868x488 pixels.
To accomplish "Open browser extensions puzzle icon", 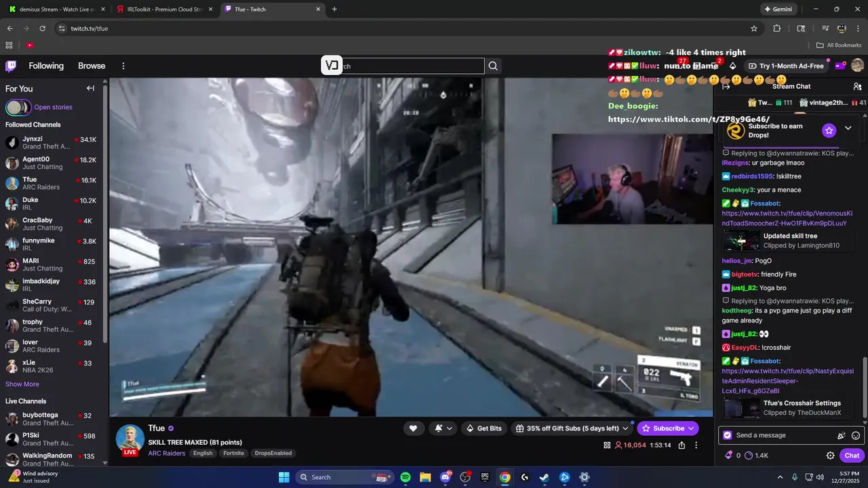I will 777,28.
